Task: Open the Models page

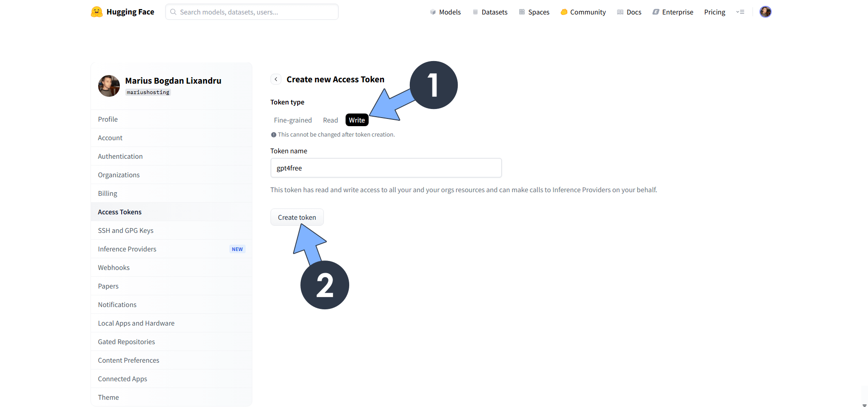Action: 445,12
